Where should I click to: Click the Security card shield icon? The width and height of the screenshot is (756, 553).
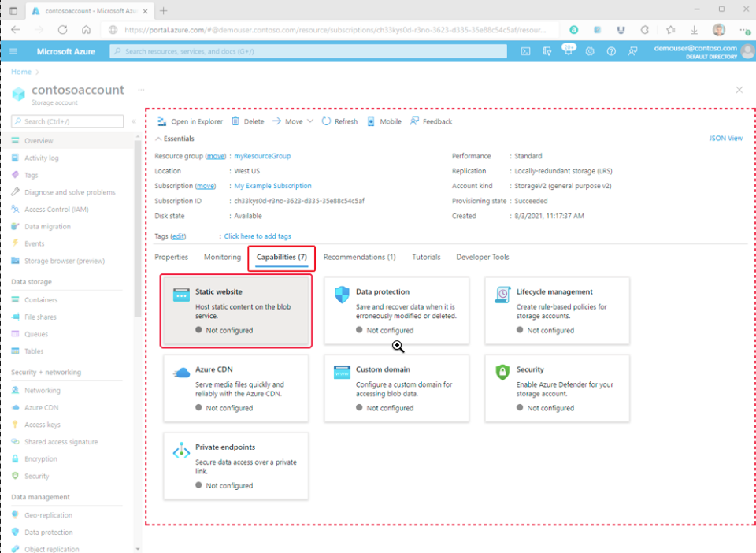point(502,372)
